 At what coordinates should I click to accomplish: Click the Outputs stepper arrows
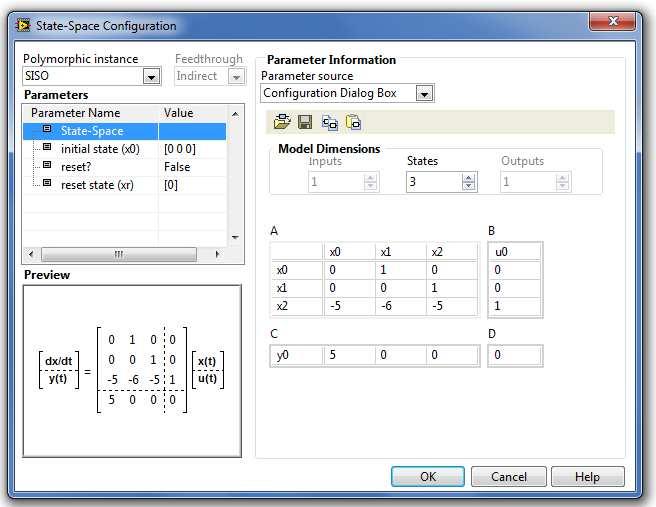tap(562, 182)
